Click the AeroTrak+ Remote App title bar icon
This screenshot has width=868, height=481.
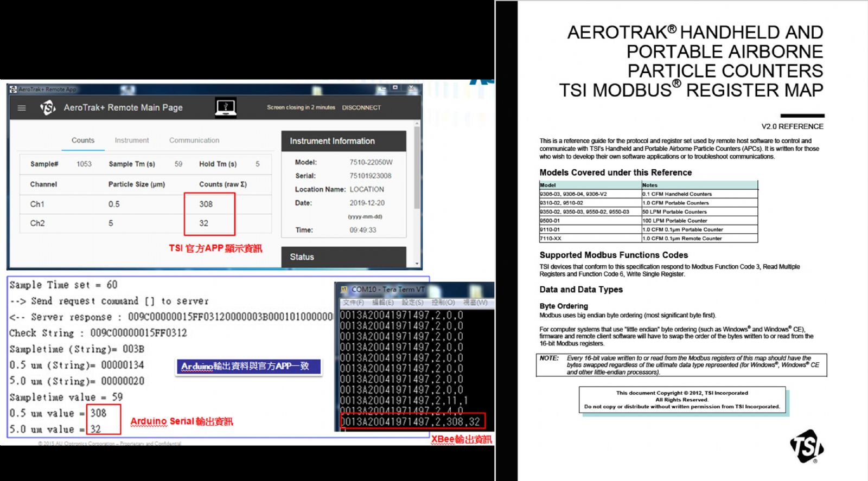click(x=13, y=89)
